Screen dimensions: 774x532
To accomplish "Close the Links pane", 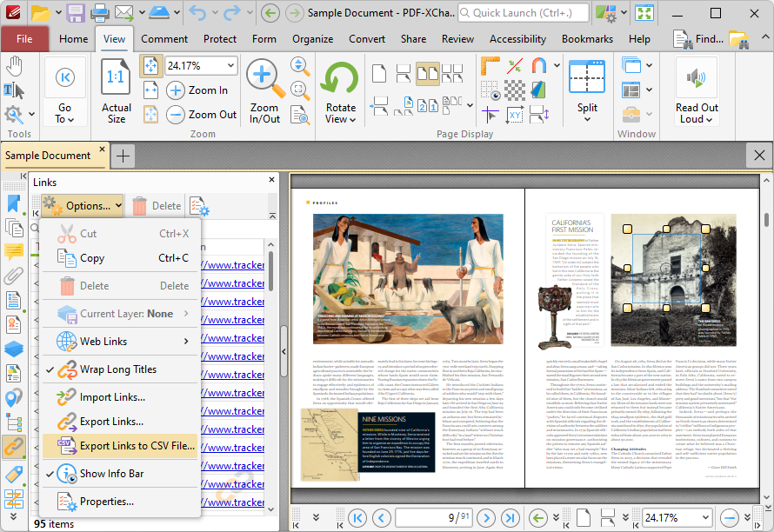I will 271,180.
